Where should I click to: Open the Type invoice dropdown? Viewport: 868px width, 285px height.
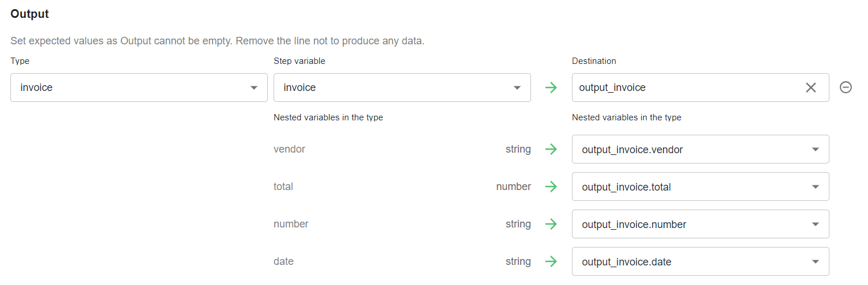(139, 88)
